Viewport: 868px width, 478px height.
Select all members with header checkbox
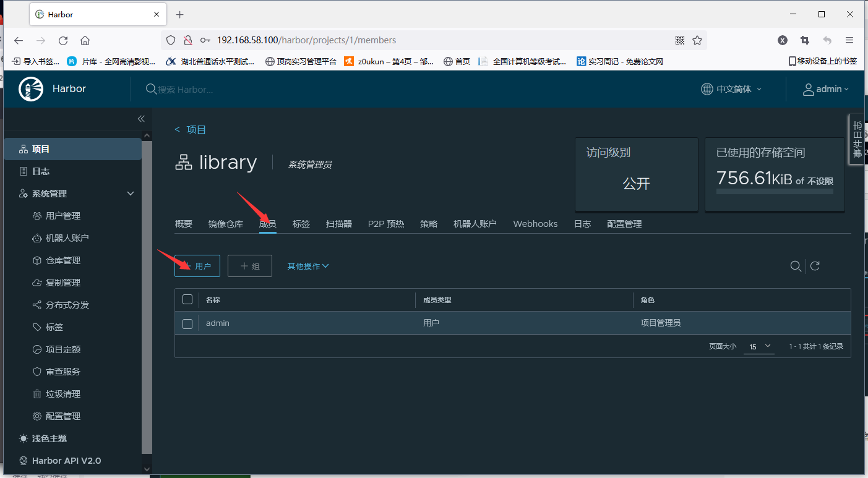click(187, 300)
